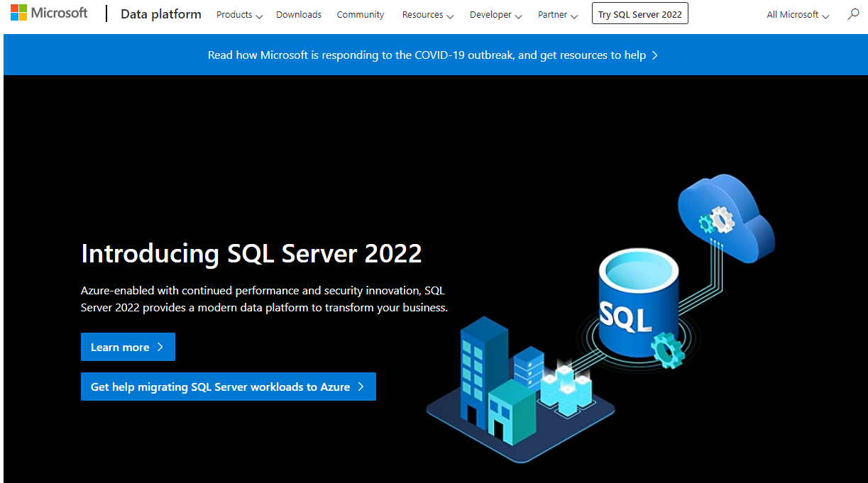Click the Learn more button
Viewport: 868px width, 483px height.
pyautogui.click(x=128, y=347)
